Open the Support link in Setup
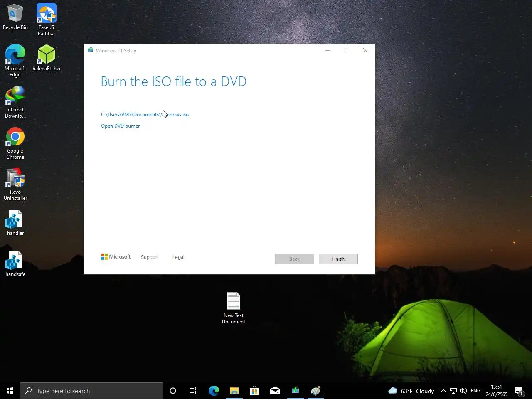The image size is (532, 399). coord(150,257)
